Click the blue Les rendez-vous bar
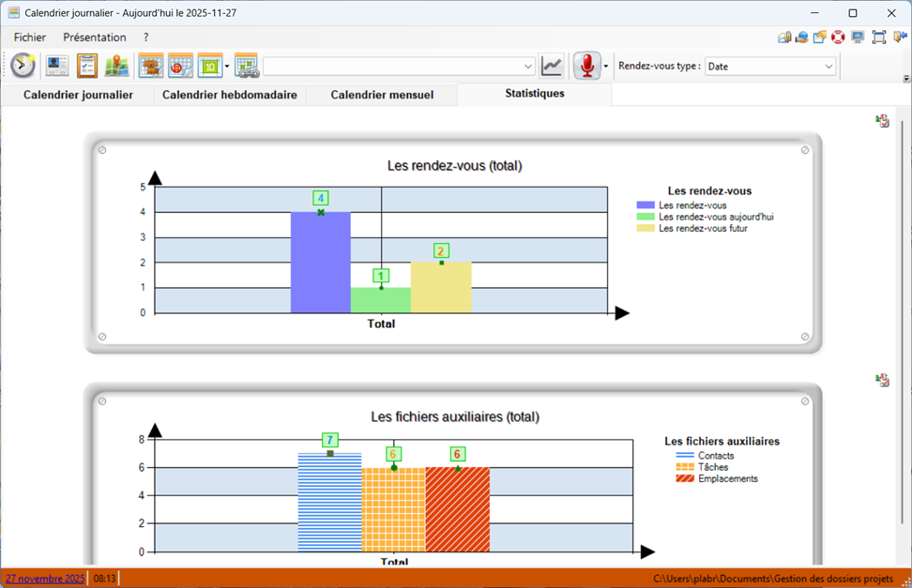Screen dimensions: 912x588 point(320,263)
